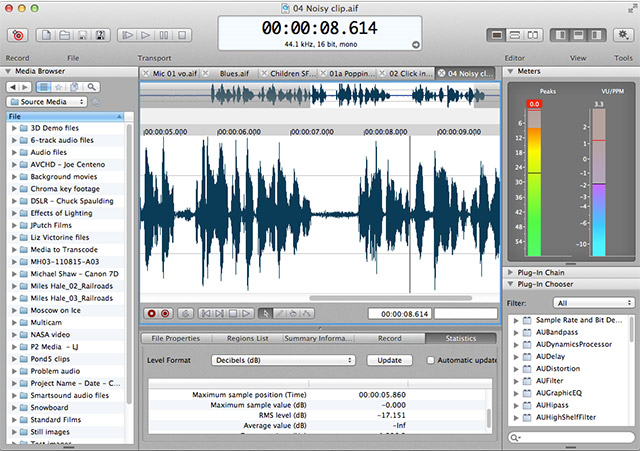Pause playback from top Transport group
This screenshot has width=640, height=451.
pos(164,35)
